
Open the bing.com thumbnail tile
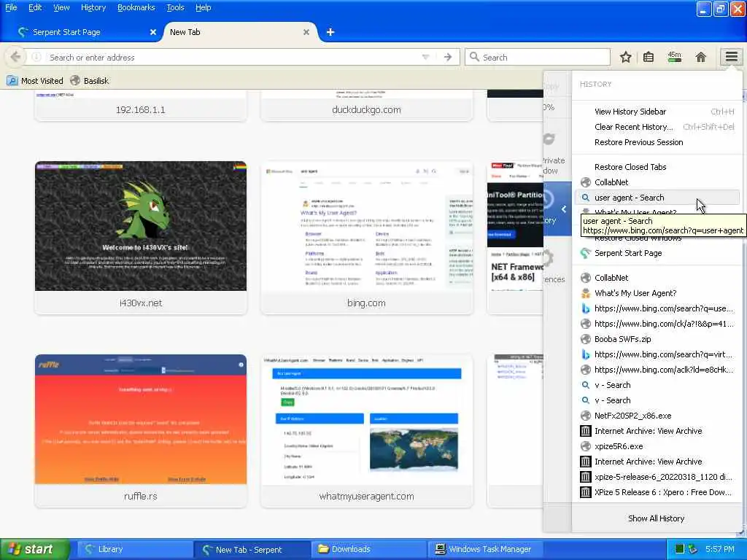point(366,238)
